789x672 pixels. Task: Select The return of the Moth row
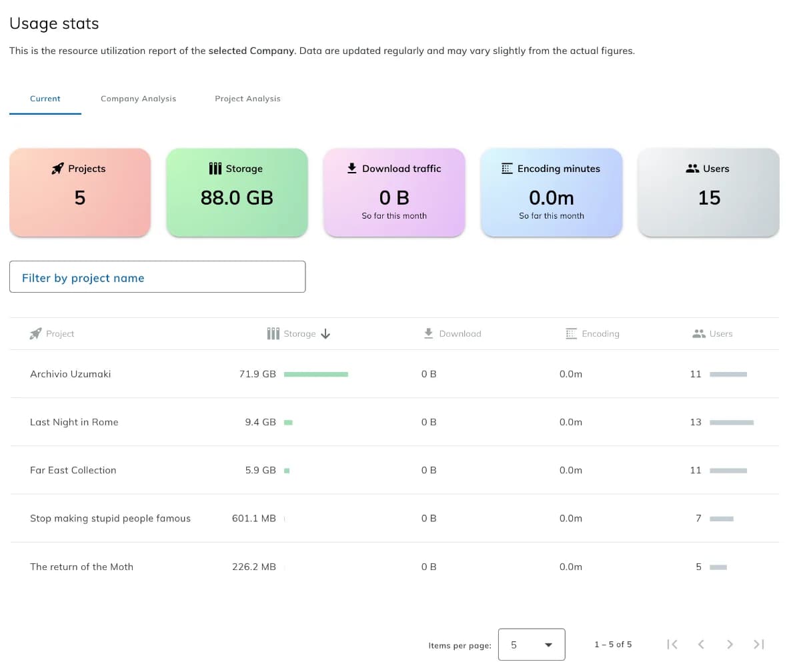[395, 567]
